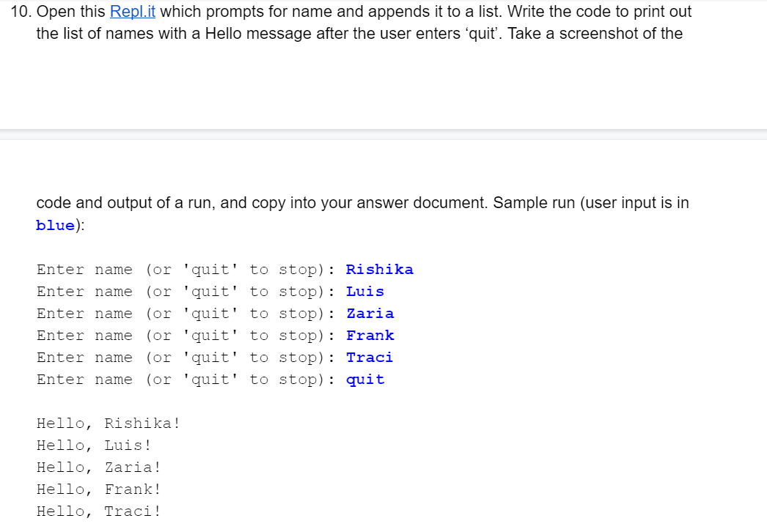
Task: Click the 'Hello, Traci!' output line
Action: click(99, 511)
